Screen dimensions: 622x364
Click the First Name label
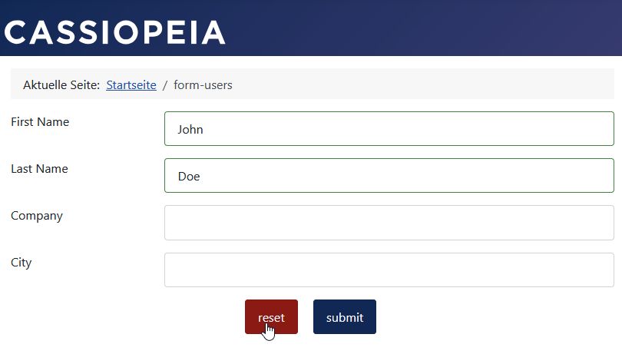pyautogui.click(x=40, y=122)
